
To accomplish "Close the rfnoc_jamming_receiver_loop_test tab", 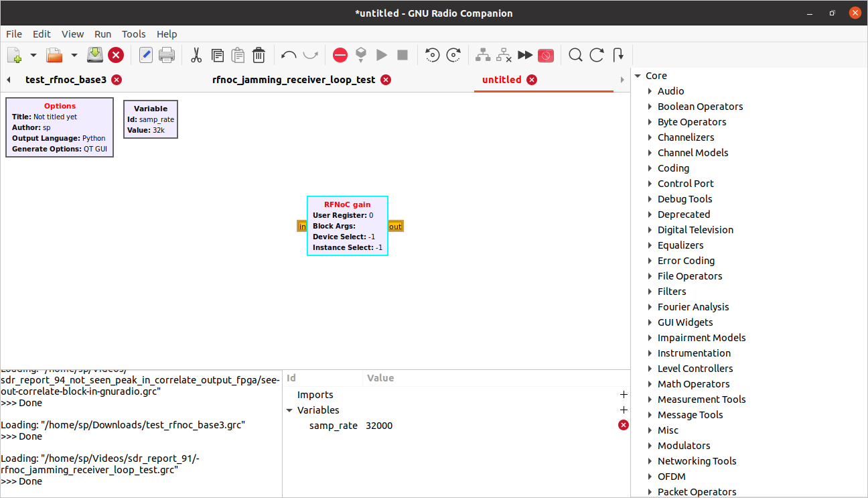I will [386, 80].
